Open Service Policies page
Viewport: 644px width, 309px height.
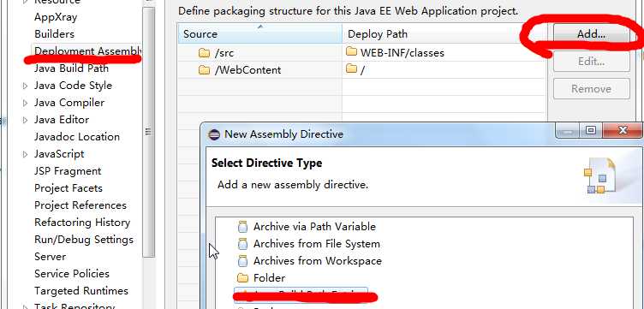click(72, 274)
